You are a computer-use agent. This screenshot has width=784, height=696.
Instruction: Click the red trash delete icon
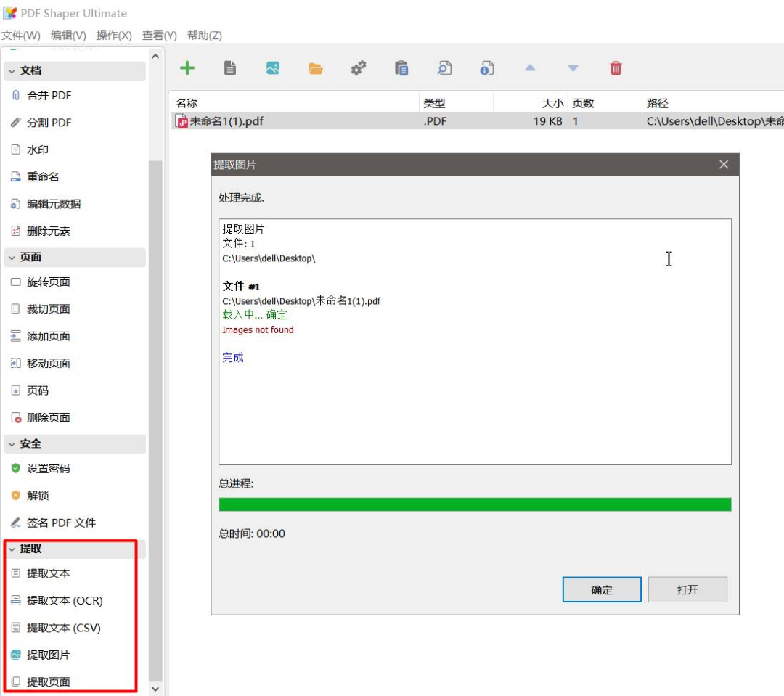coord(616,68)
